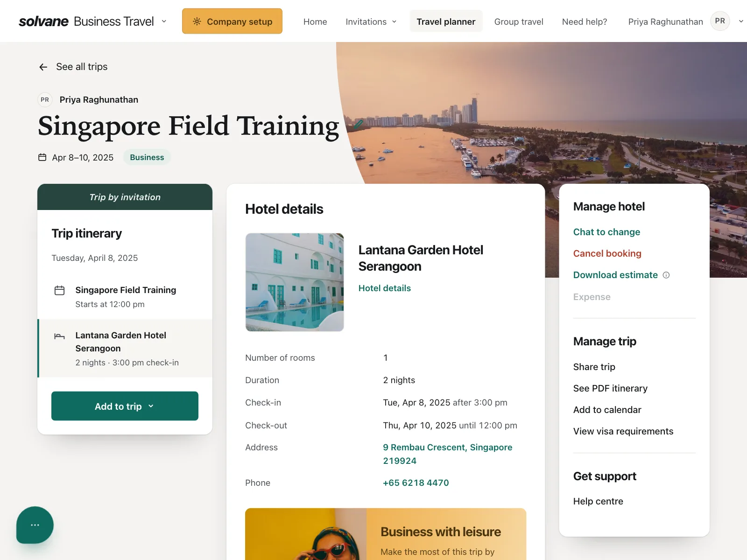This screenshot has width=747, height=560.
Task: Click Cancel booking link
Action: coord(607,253)
